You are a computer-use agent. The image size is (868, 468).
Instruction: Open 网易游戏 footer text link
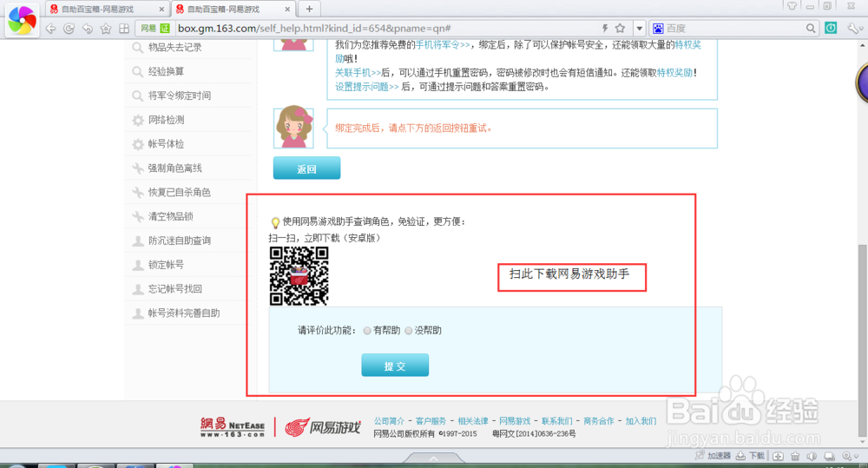[515, 421]
